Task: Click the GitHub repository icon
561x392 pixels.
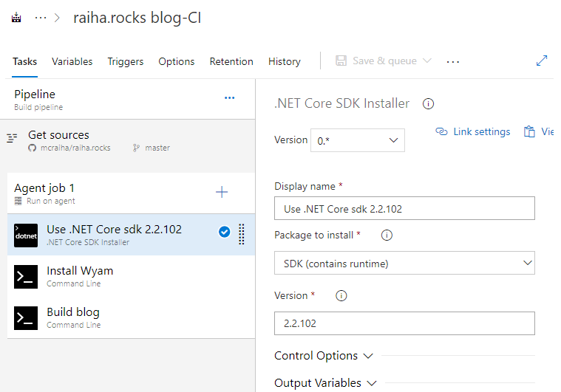Action: [33, 148]
